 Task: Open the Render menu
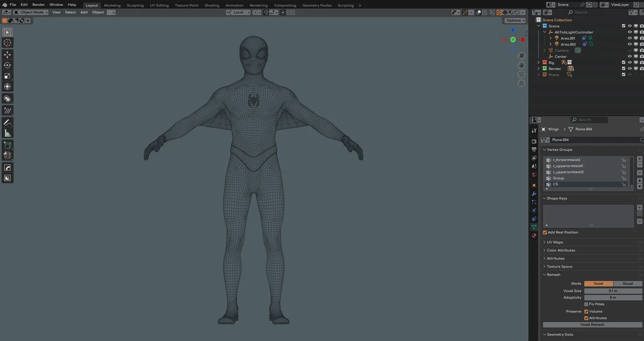click(x=38, y=5)
